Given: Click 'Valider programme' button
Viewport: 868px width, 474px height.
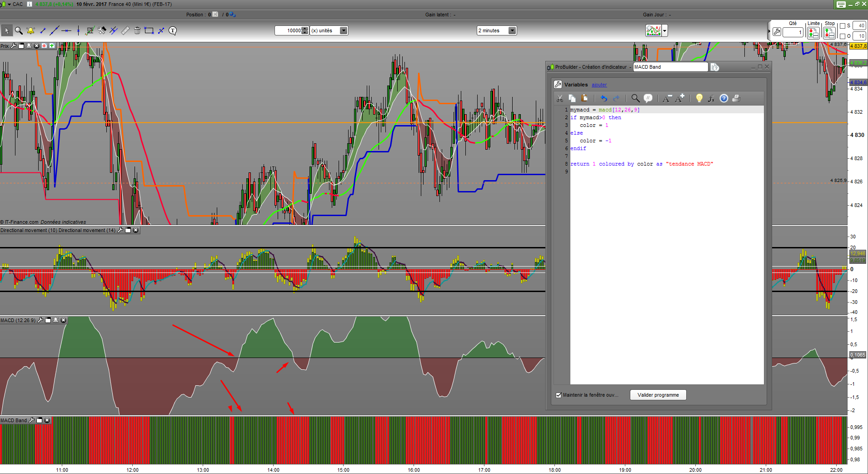Looking at the screenshot, I should coord(658,395).
